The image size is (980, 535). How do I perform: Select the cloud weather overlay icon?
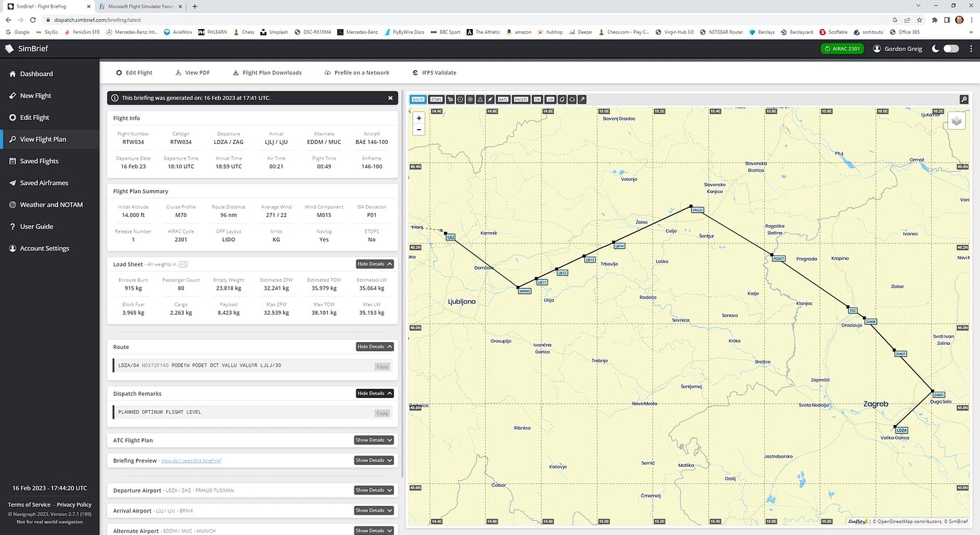571,99
